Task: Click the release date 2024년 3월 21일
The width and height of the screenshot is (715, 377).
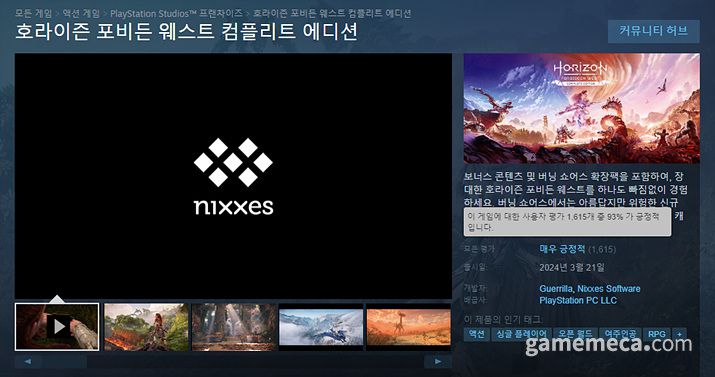Action: pyautogui.click(x=572, y=267)
